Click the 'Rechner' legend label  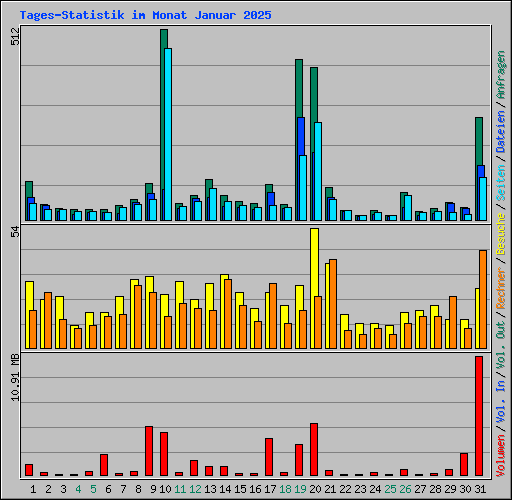pyautogui.click(x=501, y=288)
